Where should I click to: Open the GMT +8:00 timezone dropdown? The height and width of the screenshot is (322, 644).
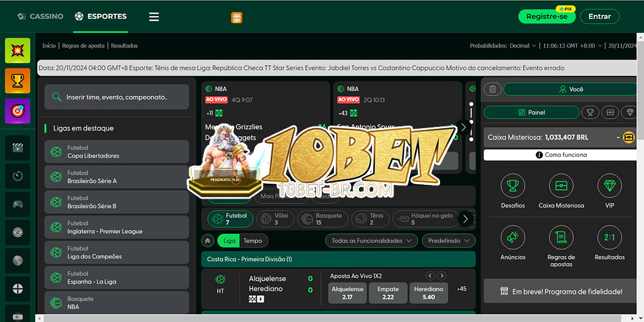point(573,46)
